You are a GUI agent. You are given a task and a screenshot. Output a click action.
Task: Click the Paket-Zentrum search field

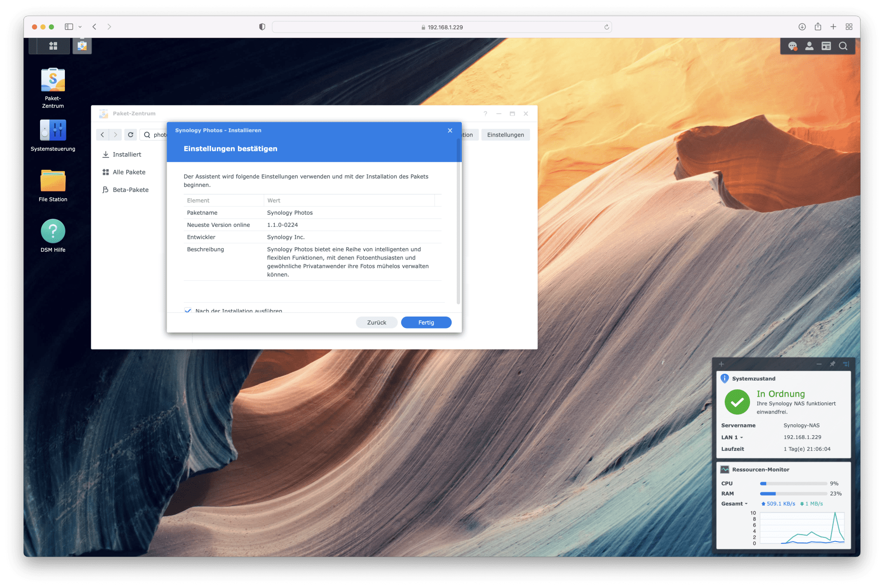pos(154,135)
